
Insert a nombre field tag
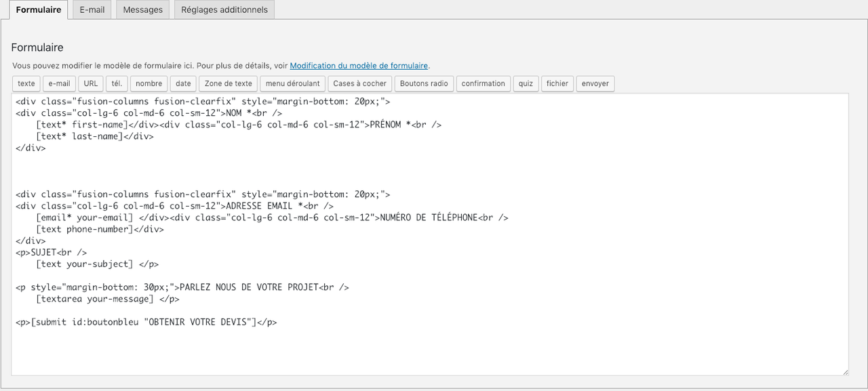click(x=149, y=83)
